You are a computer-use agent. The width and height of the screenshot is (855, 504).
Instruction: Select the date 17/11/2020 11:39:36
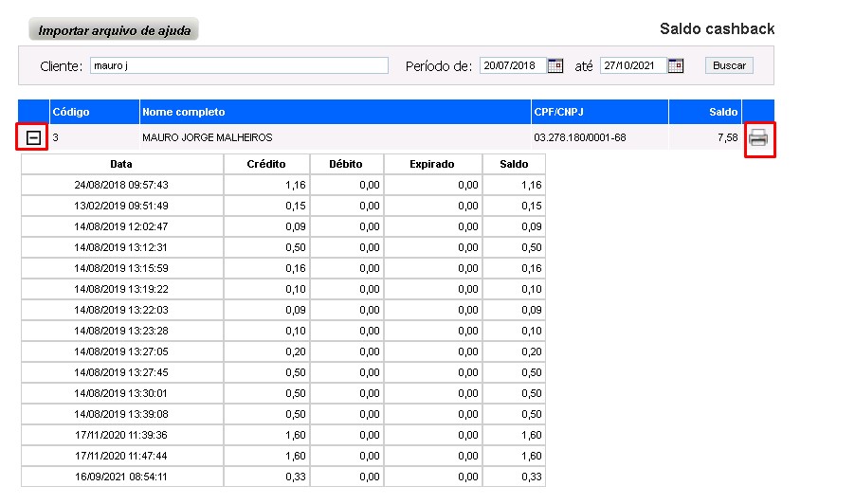tap(121, 436)
